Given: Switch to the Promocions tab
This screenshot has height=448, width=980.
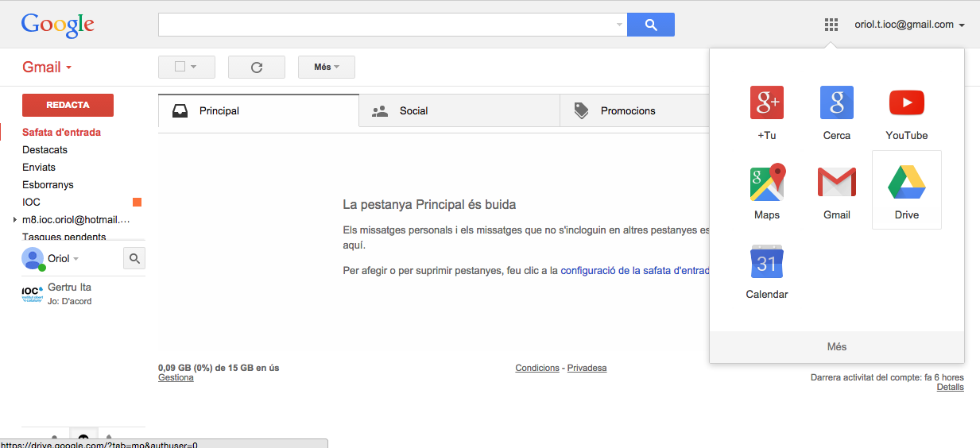Looking at the screenshot, I should click(628, 111).
